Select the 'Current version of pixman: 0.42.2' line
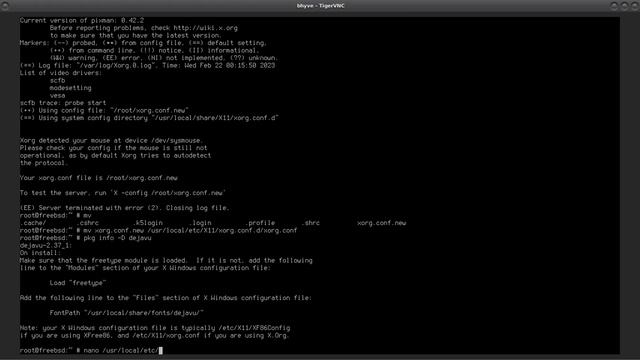This screenshot has height=360, width=640. click(82, 20)
